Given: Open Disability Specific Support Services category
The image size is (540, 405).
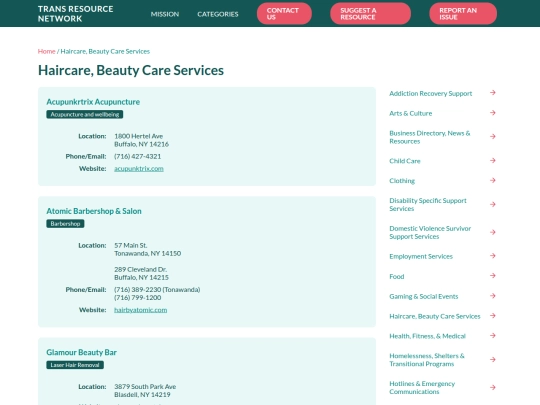Looking at the screenshot, I should point(428,205).
